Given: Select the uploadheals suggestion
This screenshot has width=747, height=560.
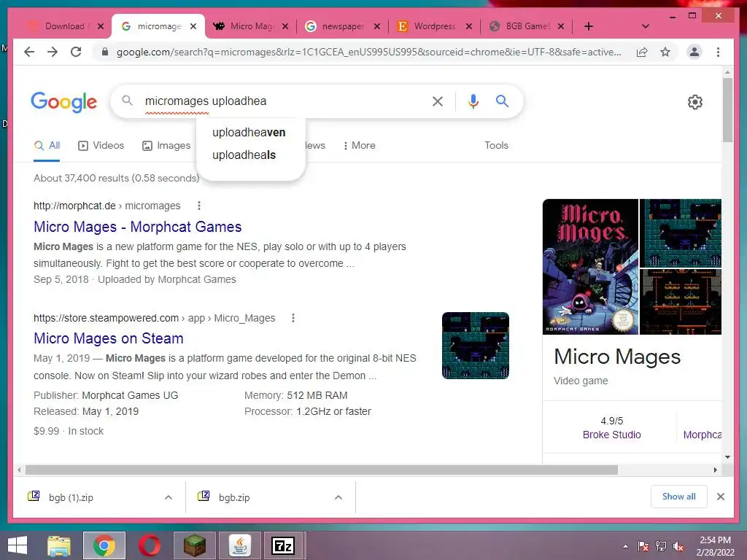Looking at the screenshot, I should click(x=244, y=155).
